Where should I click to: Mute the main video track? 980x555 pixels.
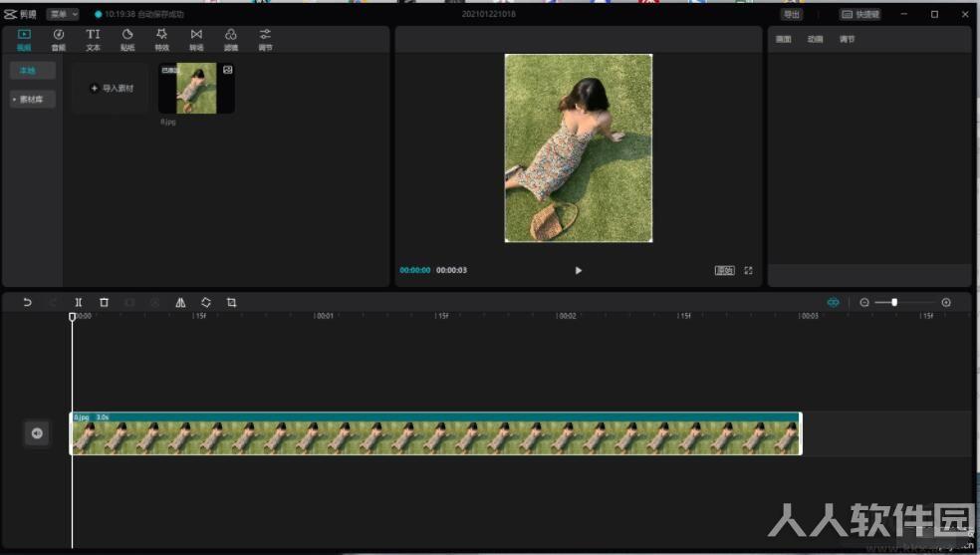click(37, 433)
